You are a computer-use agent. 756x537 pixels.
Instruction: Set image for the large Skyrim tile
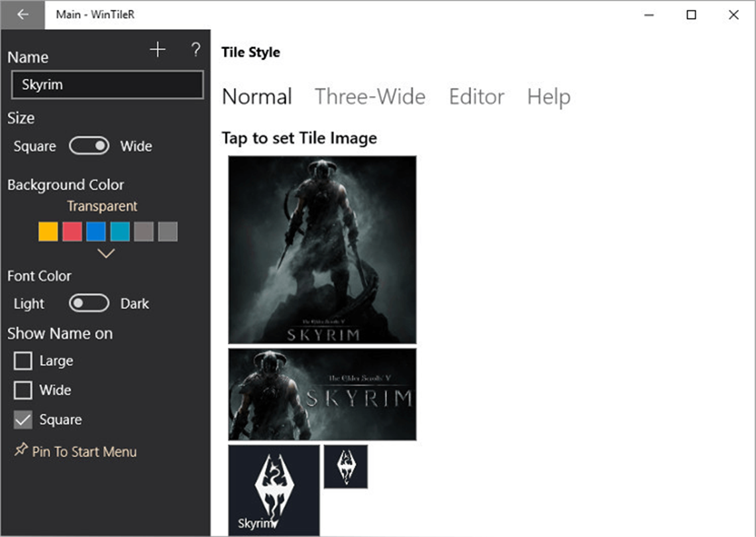click(x=322, y=249)
